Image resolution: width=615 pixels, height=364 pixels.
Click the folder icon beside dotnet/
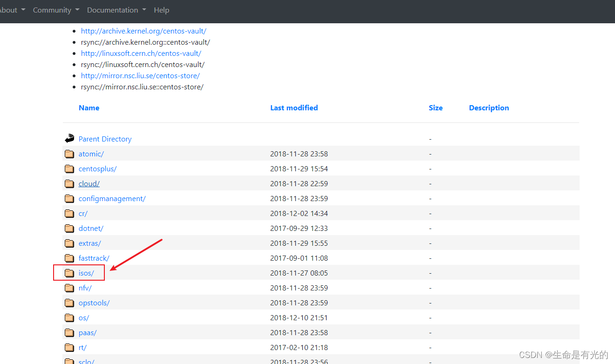[x=69, y=228]
